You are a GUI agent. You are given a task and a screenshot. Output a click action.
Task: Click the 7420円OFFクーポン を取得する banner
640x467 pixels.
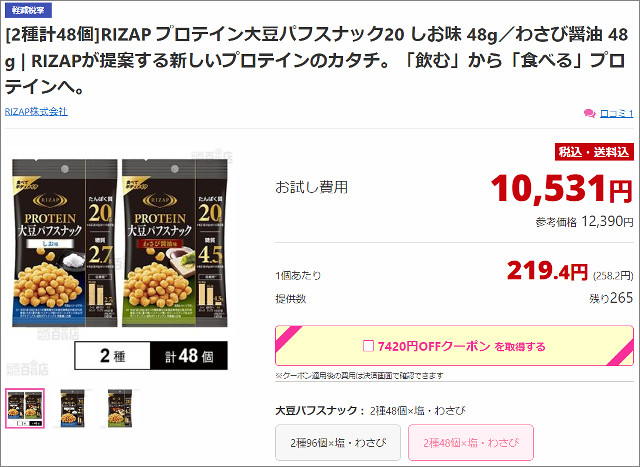(x=454, y=346)
